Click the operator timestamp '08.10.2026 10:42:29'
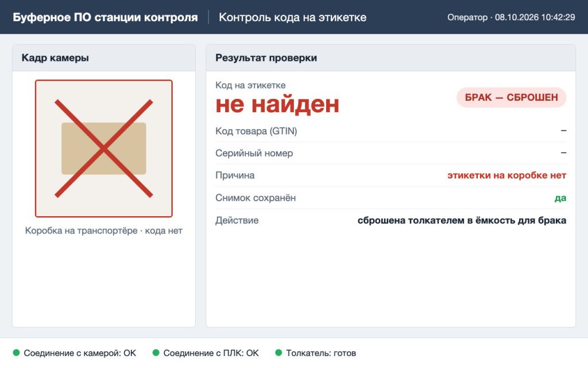 click(535, 17)
